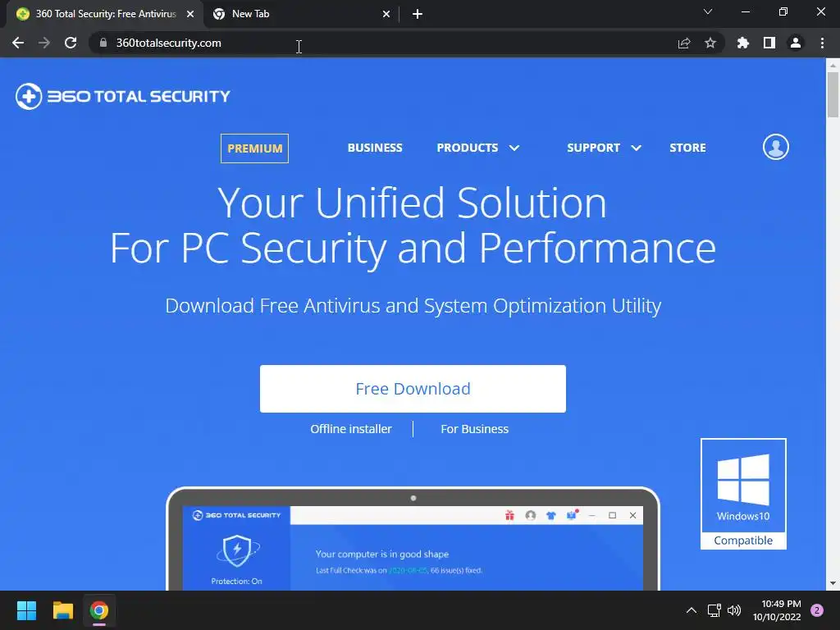Click the browser forward arrow
The width and height of the screenshot is (840, 630).
(x=44, y=43)
